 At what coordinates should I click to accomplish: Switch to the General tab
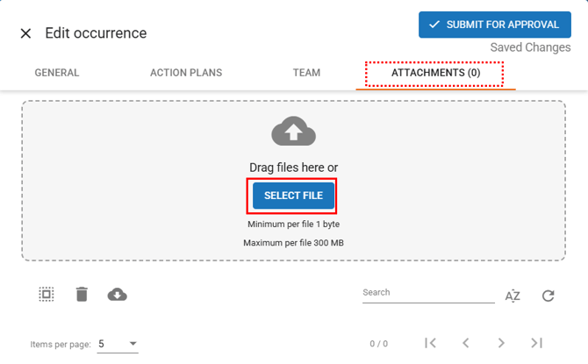[x=57, y=73]
